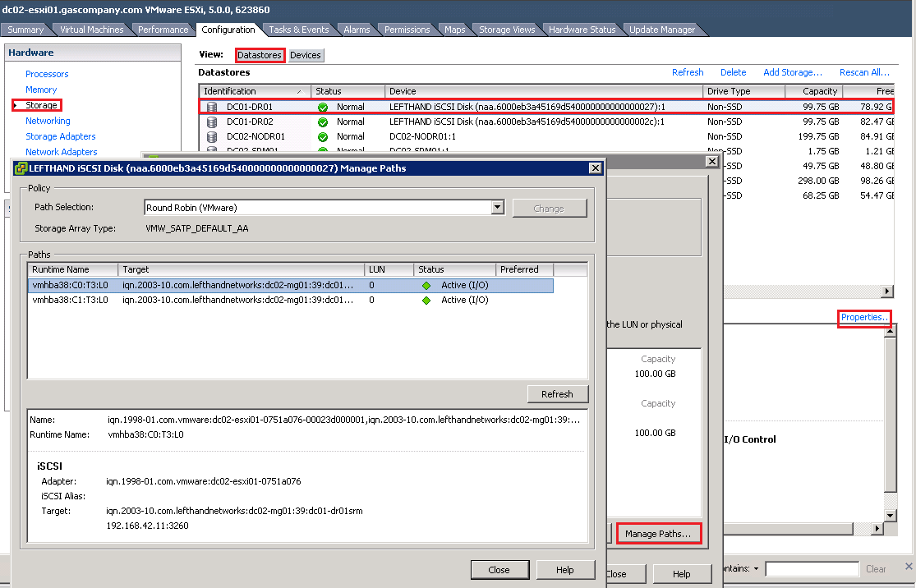Open the Storage Views tab

coord(507,30)
